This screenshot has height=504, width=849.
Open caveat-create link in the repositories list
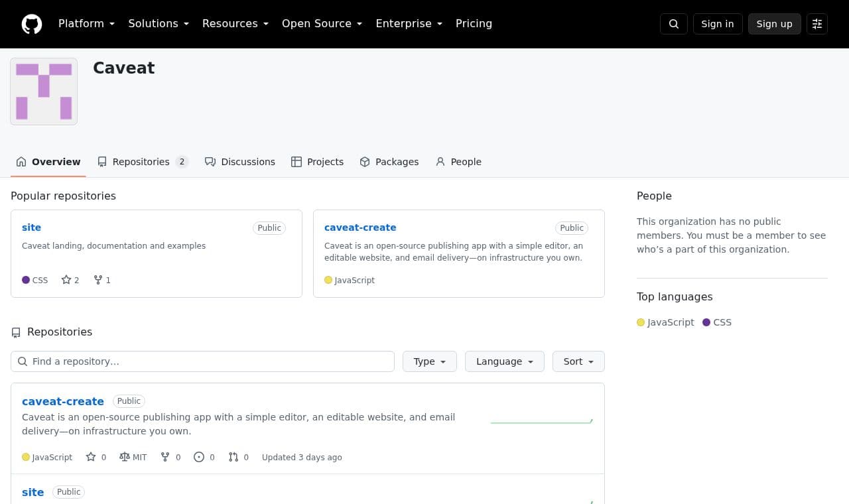63,401
